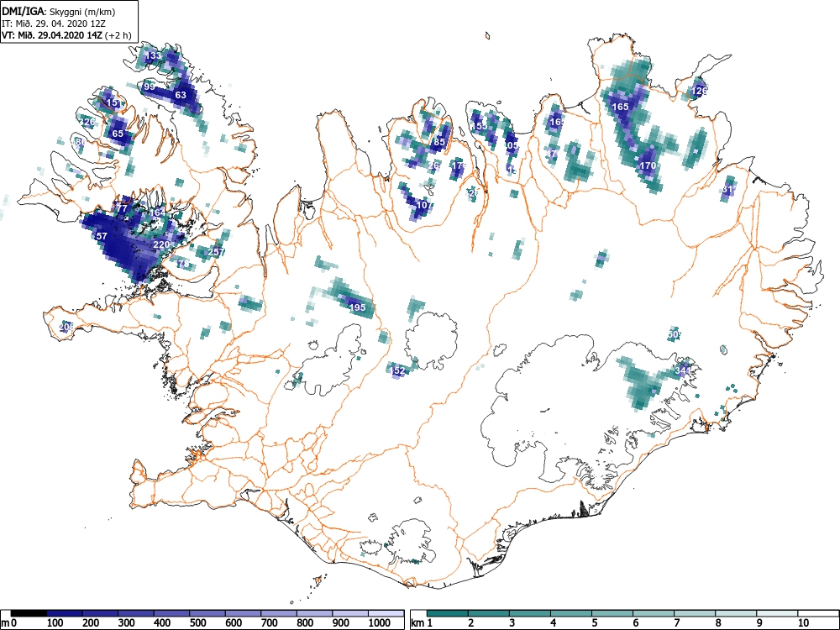Select the '10' tick on km legend

803,623
